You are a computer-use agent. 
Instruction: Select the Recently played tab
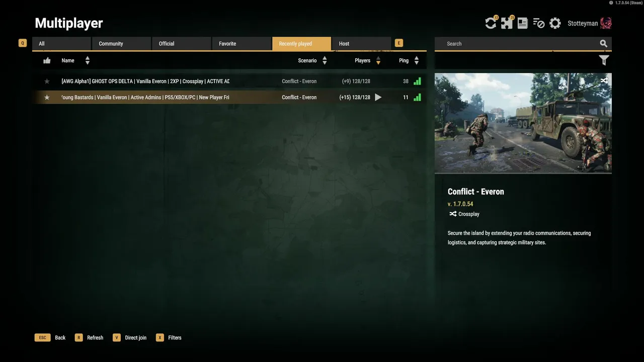point(301,44)
